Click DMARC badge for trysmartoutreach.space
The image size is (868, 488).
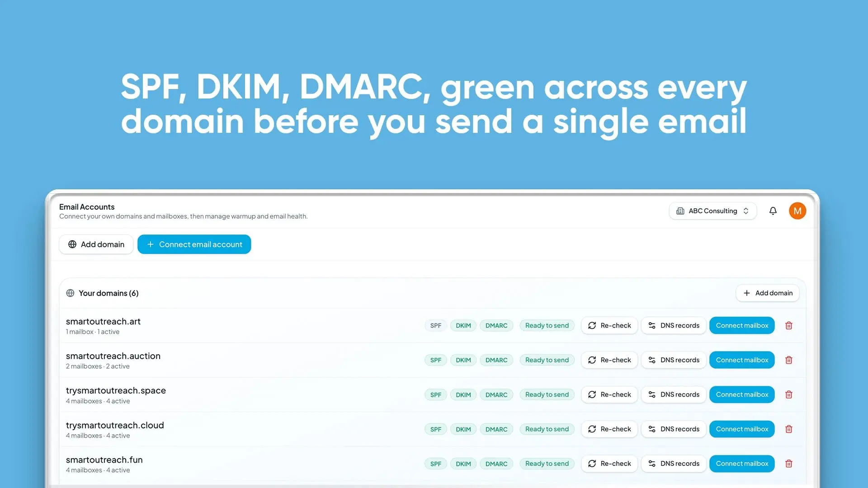pos(496,395)
